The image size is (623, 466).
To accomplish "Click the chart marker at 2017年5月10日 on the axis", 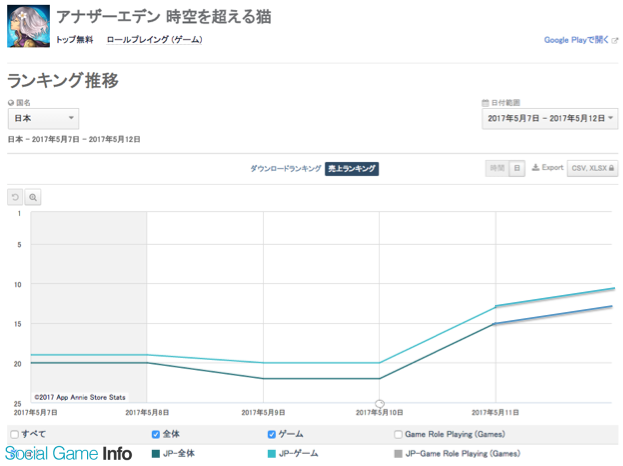I will click(x=380, y=404).
